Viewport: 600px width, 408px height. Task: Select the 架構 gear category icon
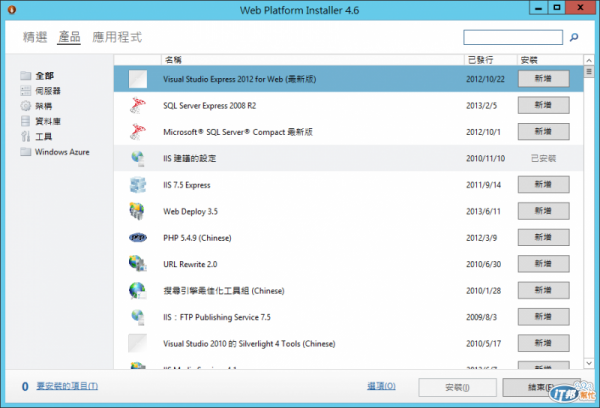(26, 106)
